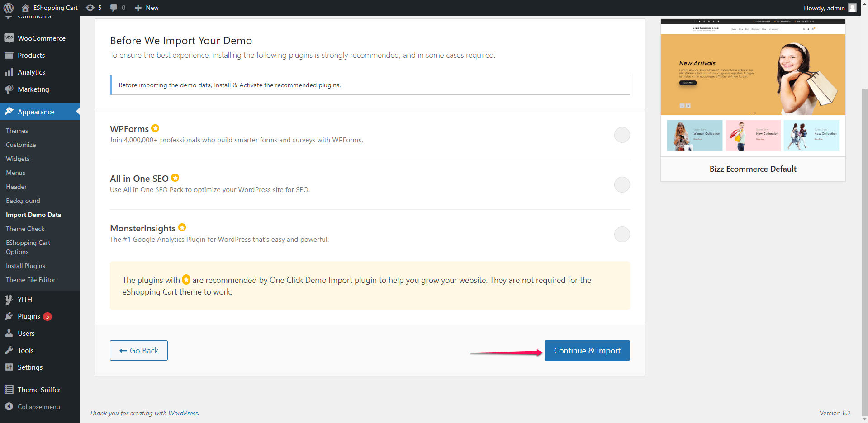Open the Appearance menu

(40, 112)
